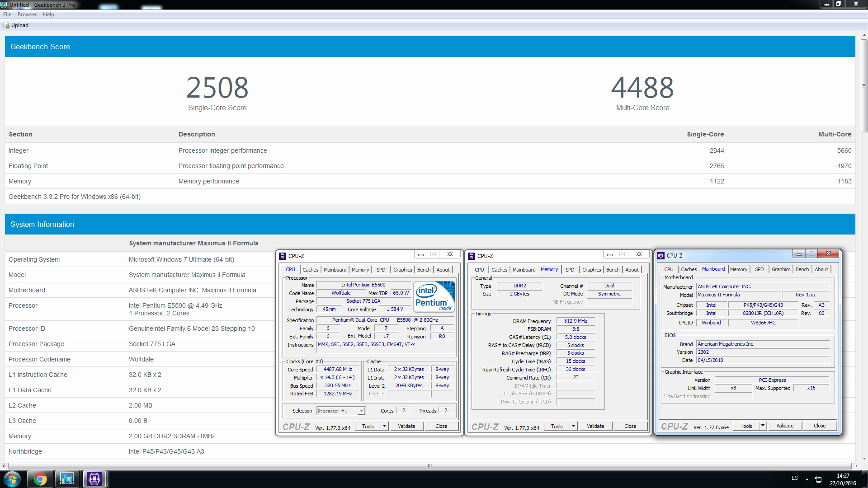Image resolution: width=868 pixels, height=488 pixels.
Task: Click the horizontal scrollbar thumb at bottom
Action: pos(430,466)
